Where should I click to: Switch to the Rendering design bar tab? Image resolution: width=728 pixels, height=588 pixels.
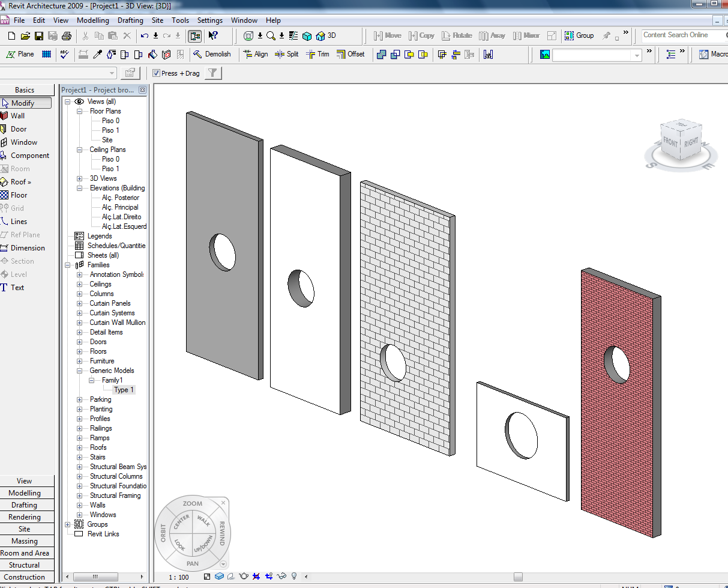25,517
